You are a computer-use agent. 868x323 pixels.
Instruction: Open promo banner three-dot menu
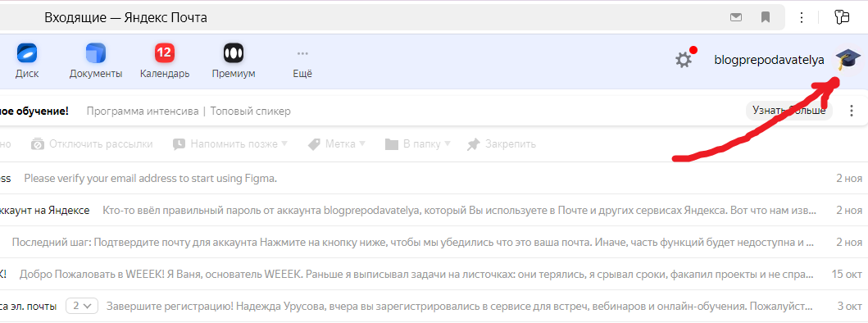pyautogui.click(x=852, y=111)
